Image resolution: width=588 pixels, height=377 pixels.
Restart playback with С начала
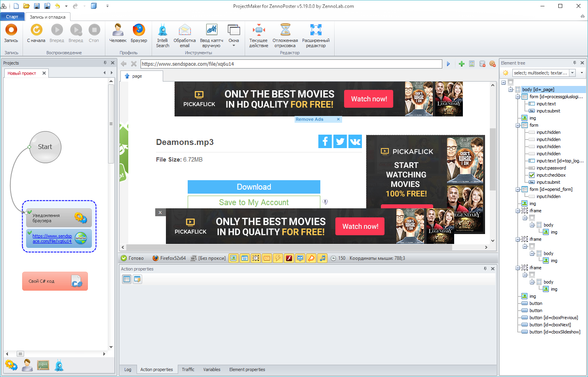click(36, 33)
